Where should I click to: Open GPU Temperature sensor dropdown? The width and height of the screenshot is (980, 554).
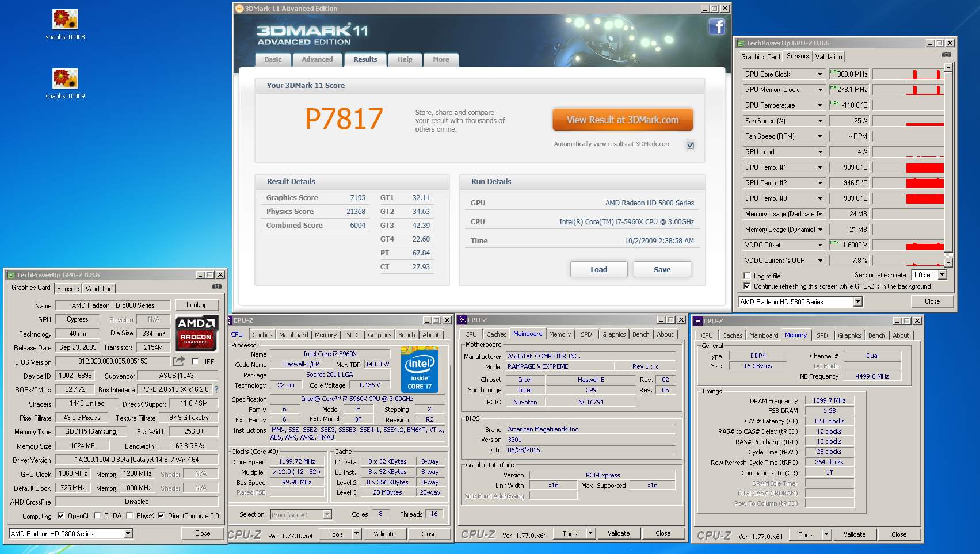[x=820, y=105]
